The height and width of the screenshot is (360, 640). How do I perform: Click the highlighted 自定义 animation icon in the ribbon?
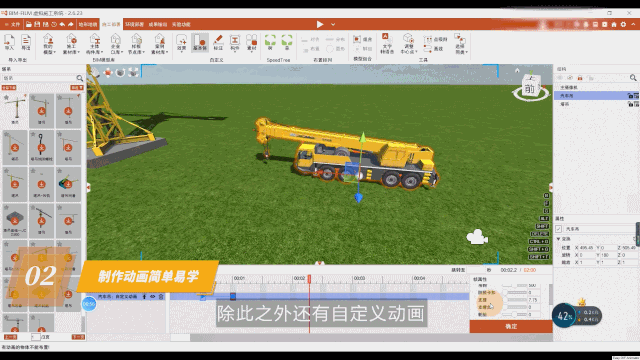point(200,42)
